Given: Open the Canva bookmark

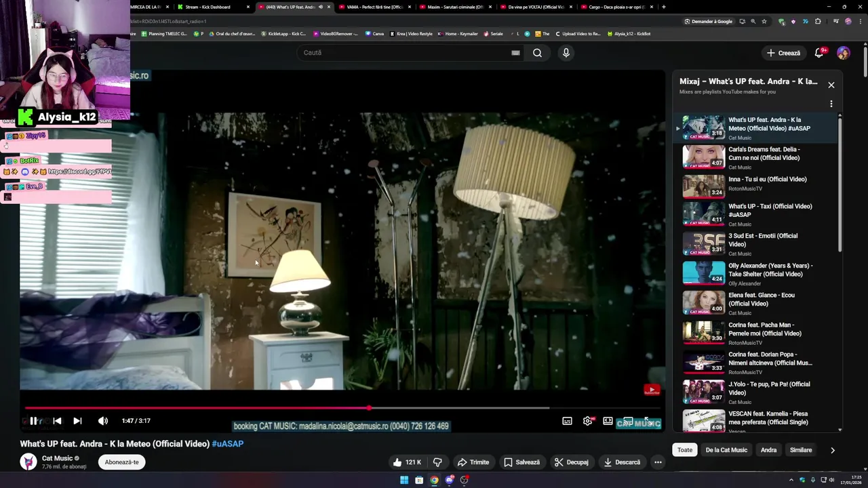Looking at the screenshot, I should click(374, 34).
